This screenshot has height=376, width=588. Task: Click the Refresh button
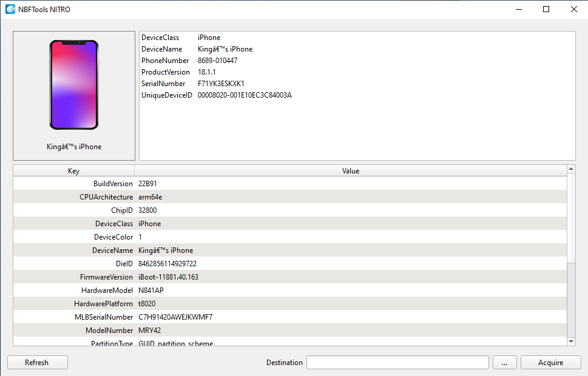(38, 363)
